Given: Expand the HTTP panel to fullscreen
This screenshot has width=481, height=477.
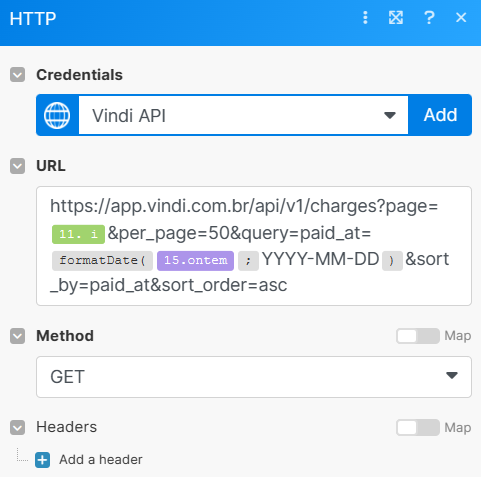Looking at the screenshot, I should [x=396, y=18].
